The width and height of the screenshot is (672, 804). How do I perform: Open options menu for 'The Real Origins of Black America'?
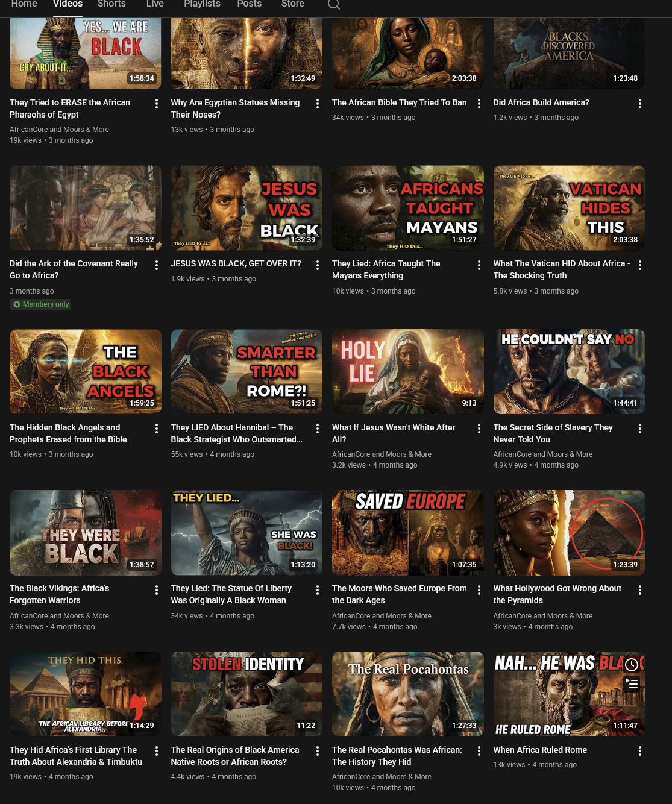click(318, 751)
